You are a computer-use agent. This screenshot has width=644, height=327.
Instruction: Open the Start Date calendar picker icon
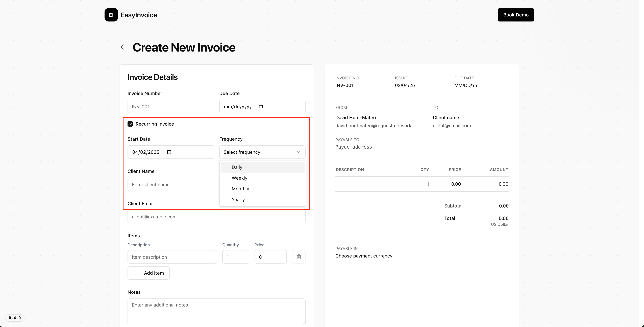click(169, 152)
